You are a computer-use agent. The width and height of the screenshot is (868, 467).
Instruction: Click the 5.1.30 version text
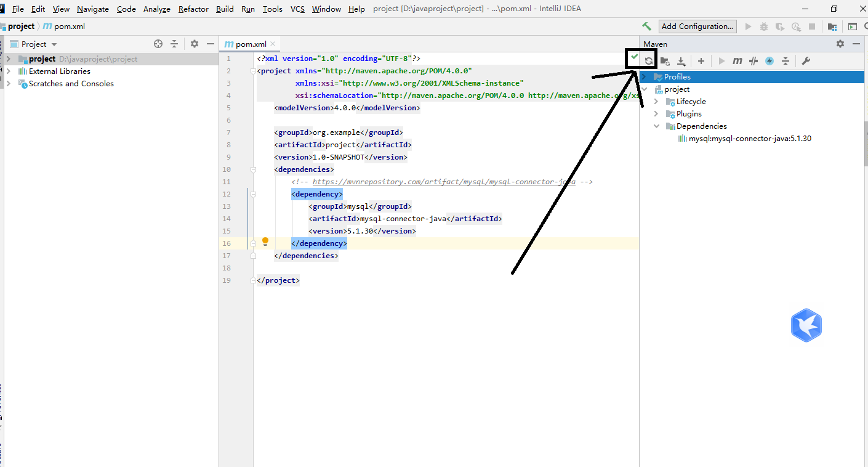(x=360, y=231)
